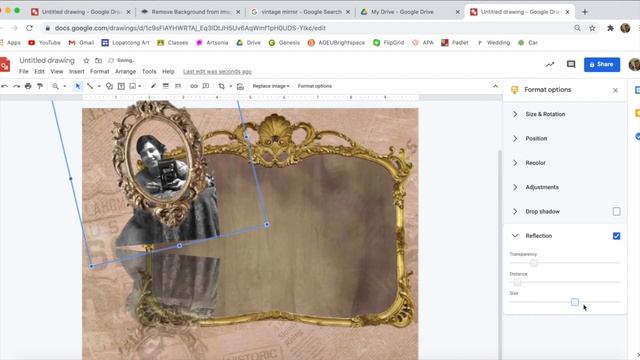Uncheck the Reflection checkbox
This screenshot has height=360, width=640.
point(616,236)
